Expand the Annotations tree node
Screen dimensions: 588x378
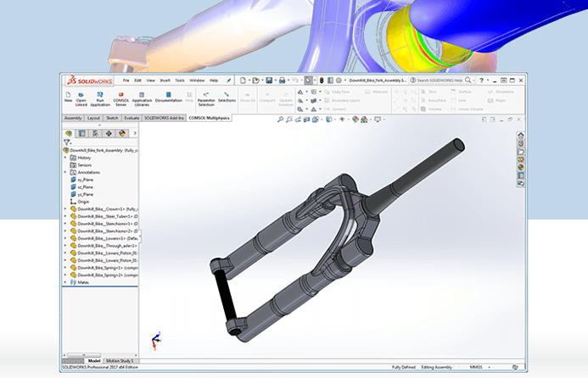pos(65,172)
